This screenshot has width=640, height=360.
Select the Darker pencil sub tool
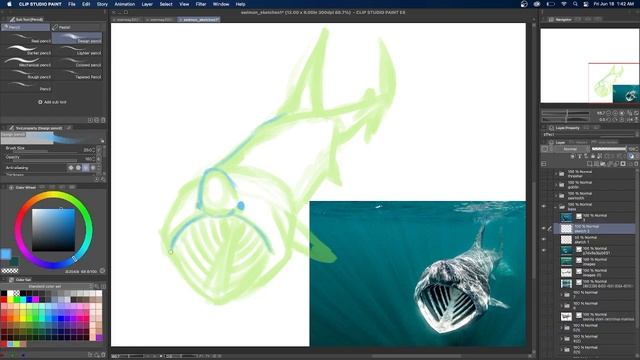point(27,51)
